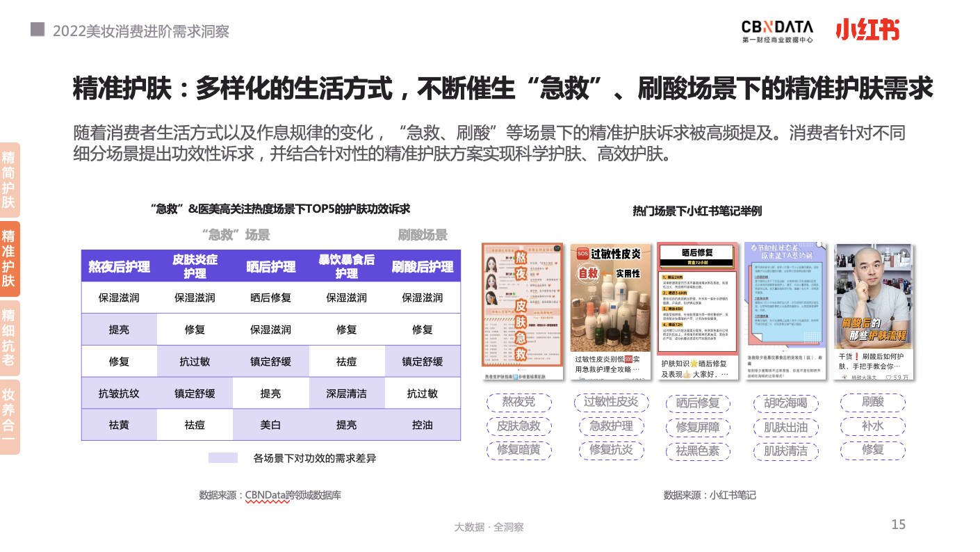
Task: Open the 晒后修复 note thumbnail
Action: point(697,311)
